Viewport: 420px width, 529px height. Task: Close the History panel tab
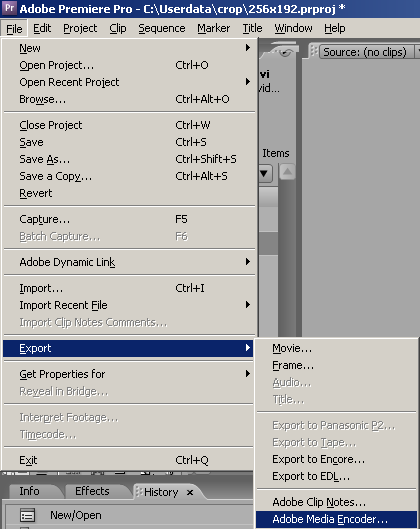[190, 493]
